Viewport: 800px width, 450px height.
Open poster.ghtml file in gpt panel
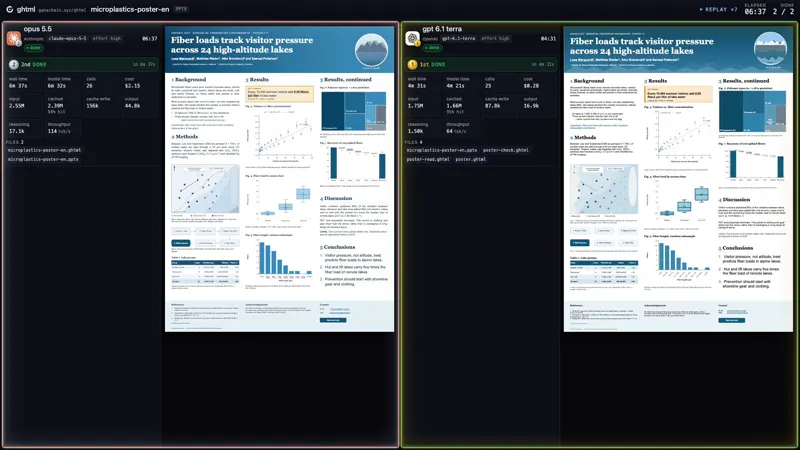click(470, 159)
